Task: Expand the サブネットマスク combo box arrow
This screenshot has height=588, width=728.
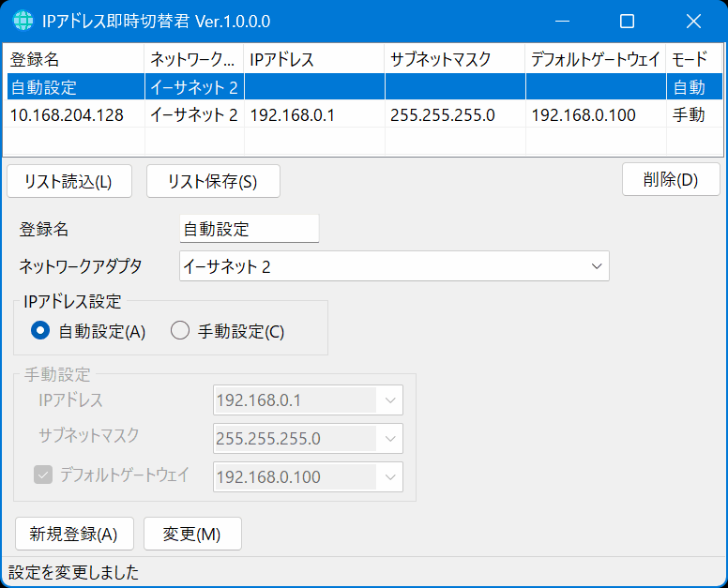Action: coord(390,439)
